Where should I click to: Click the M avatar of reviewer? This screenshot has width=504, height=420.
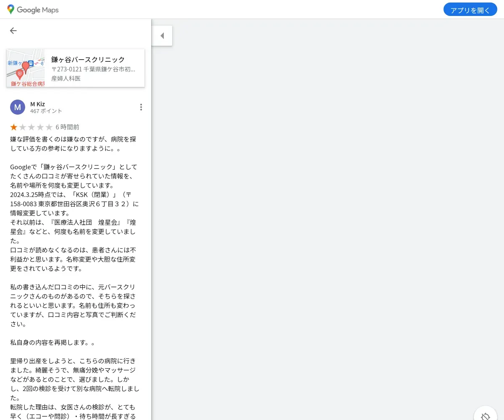[17, 107]
